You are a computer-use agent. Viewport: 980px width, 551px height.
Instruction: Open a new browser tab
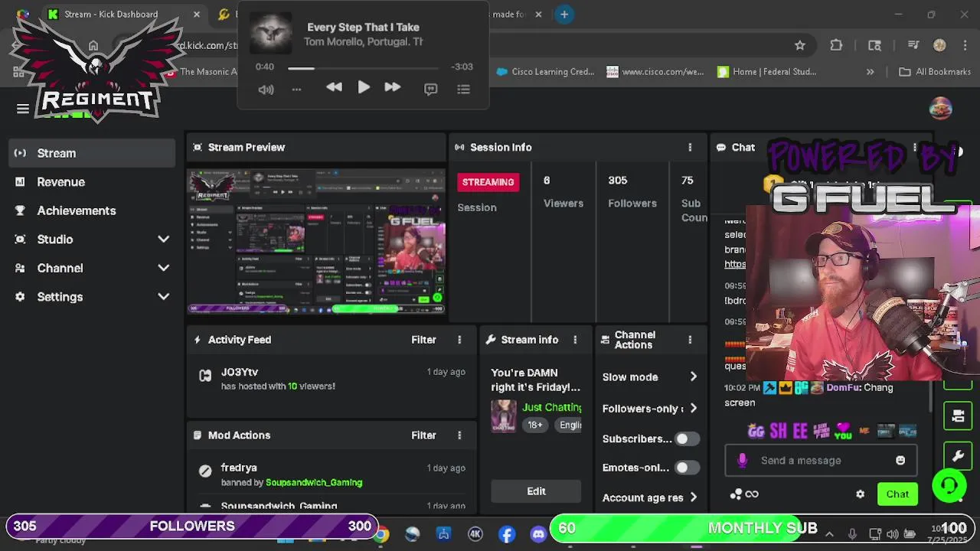(x=564, y=15)
